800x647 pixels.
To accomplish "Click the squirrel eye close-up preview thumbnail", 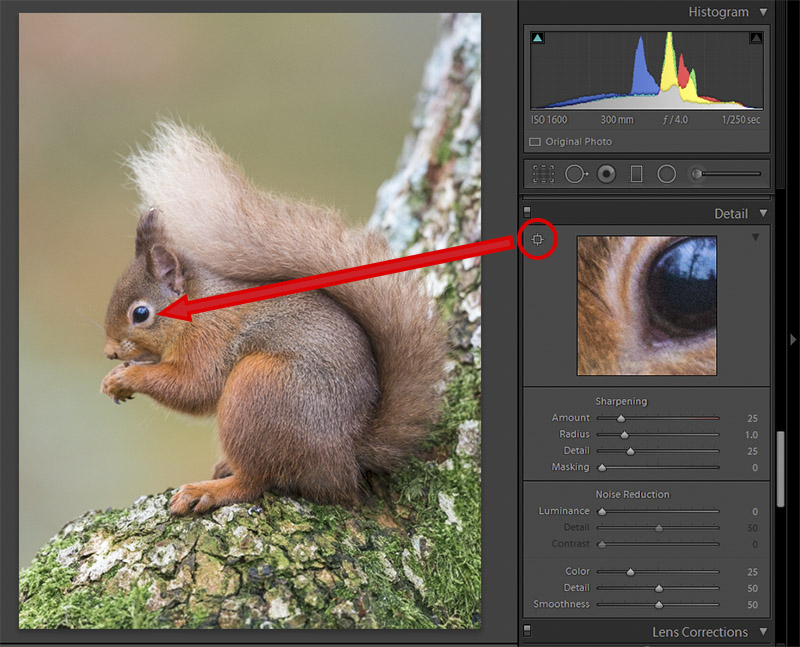I will click(645, 305).
